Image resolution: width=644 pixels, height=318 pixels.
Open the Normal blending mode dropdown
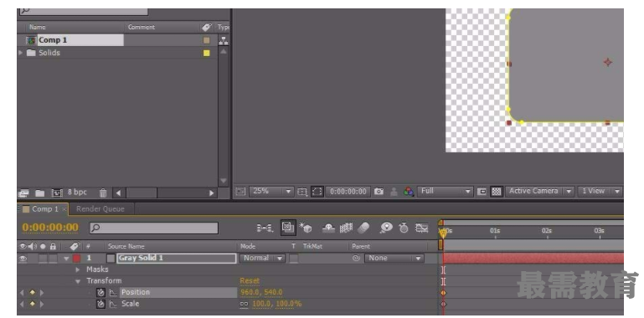tap(262, 258)
